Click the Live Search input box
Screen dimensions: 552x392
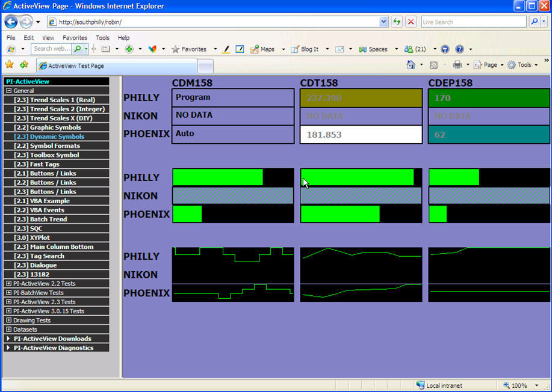tap(474, 22)
